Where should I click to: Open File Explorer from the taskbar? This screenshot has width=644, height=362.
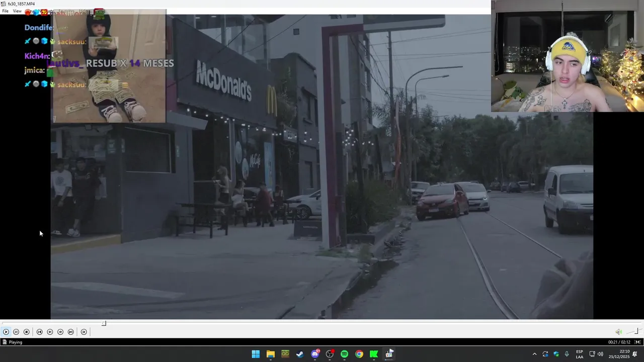click(x=271, y=354)
